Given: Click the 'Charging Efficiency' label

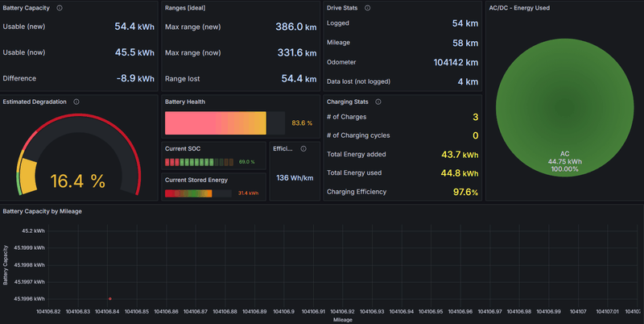Looking at the screenshot, I should [x=357, y=192].
